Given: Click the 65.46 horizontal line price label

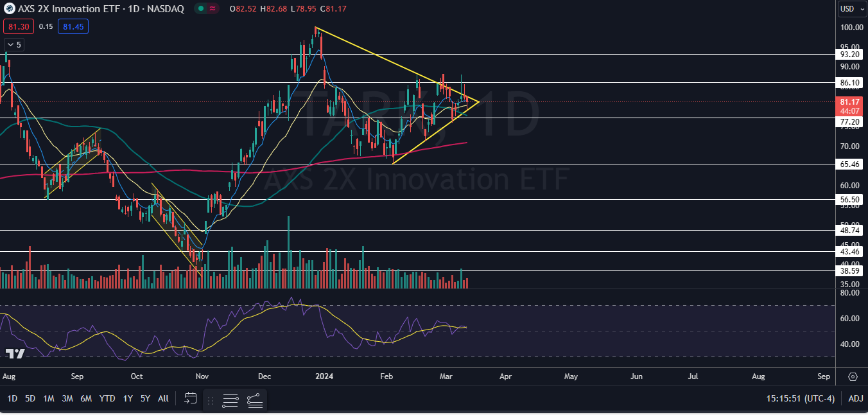Looking at the screenshot, I should pos(850,164).
